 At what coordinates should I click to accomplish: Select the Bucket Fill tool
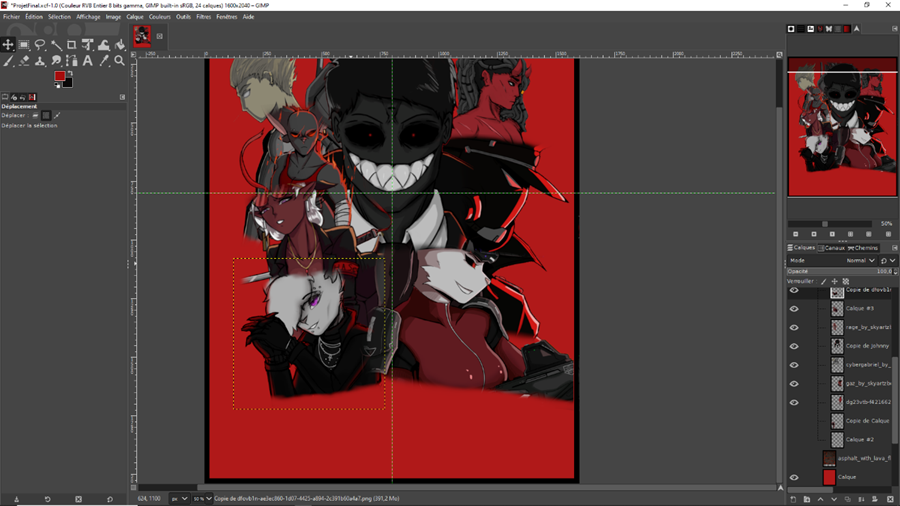tap(120, 45)
